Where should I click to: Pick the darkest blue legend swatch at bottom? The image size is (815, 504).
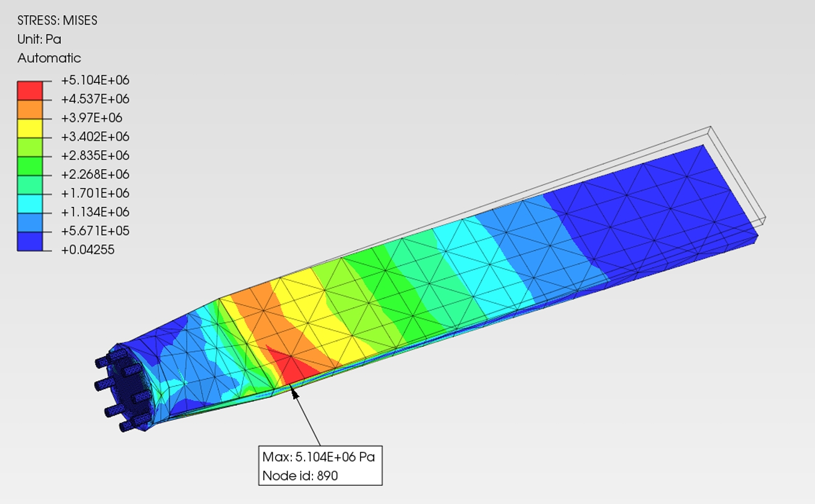click(x=30, y=241)
